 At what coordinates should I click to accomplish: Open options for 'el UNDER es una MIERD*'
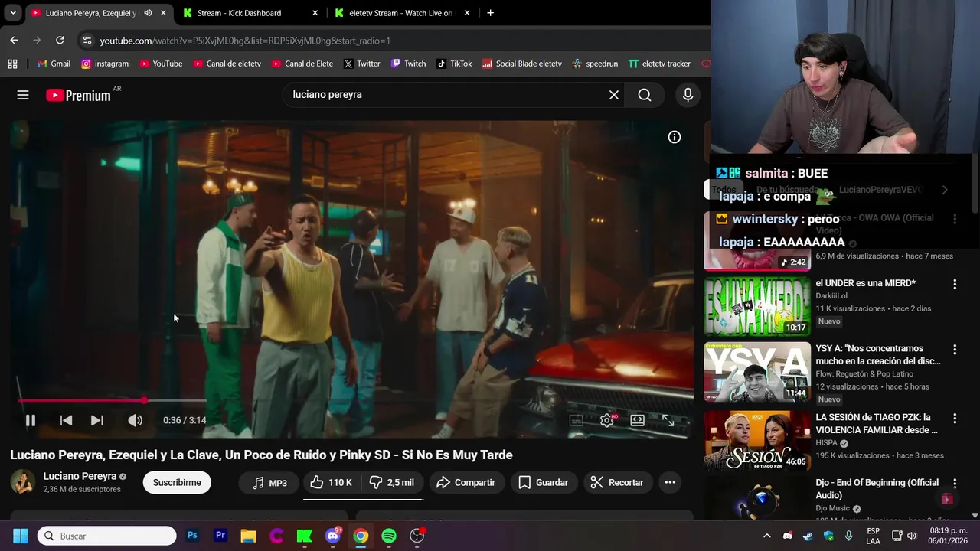click(955, 284)
